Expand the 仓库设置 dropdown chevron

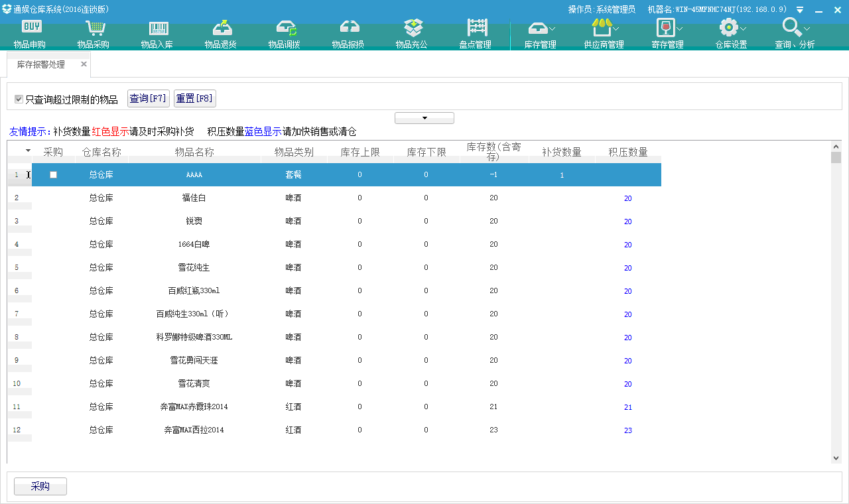coord(743,29)
